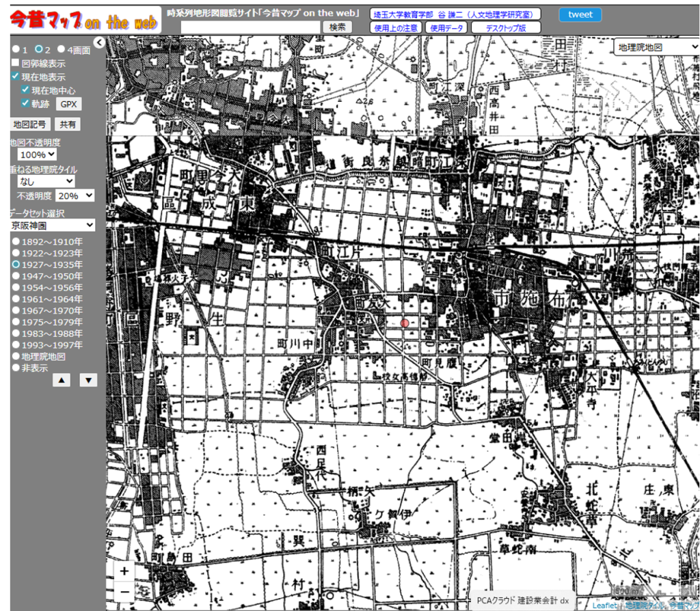
Task: Collapse the sidebar with the arrow icon
Action: click(x=99, y=42)
